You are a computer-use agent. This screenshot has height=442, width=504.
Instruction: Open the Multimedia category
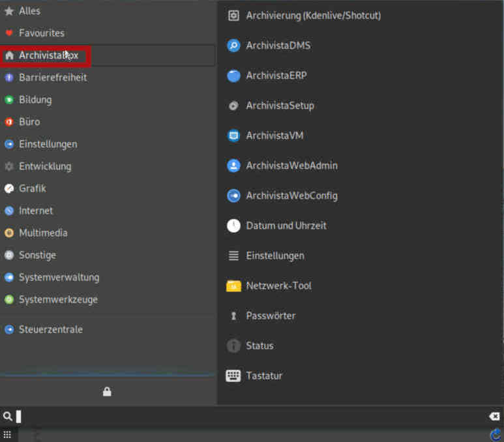coord(42,233)
